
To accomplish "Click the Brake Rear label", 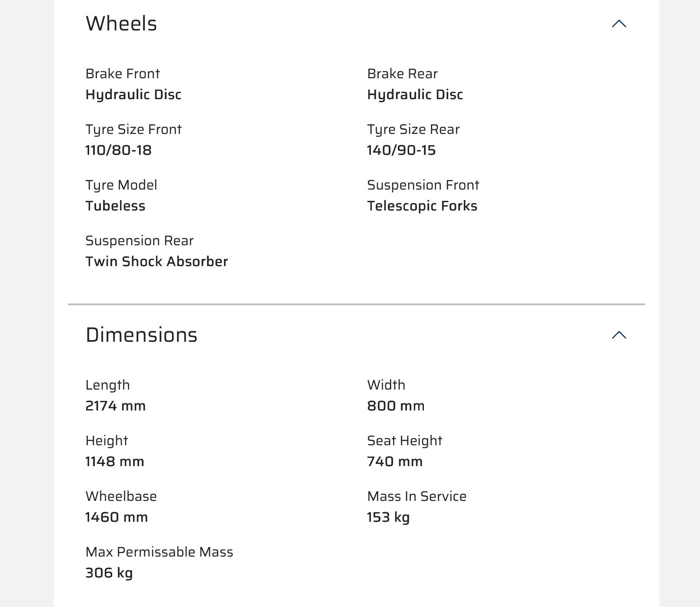I will coord(402,73).
